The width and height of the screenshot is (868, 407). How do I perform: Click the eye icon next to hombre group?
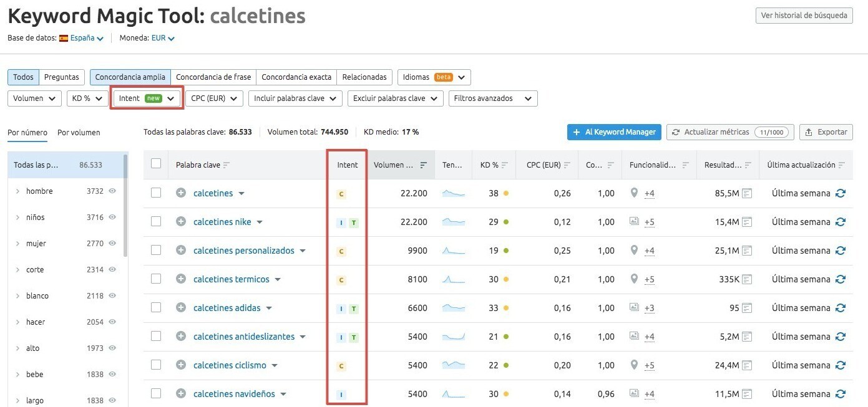click(x=113, y=191)
